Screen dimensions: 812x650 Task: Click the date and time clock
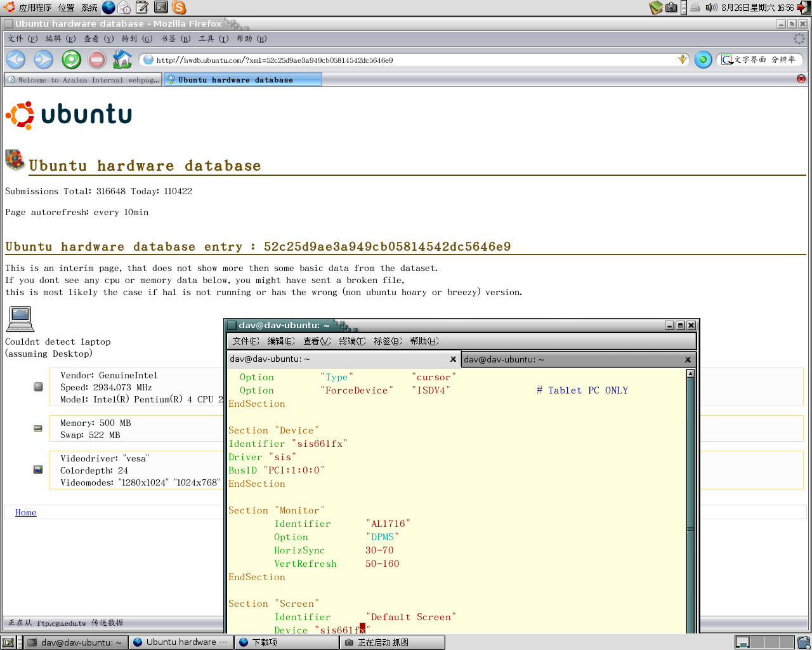pos(757,8)
